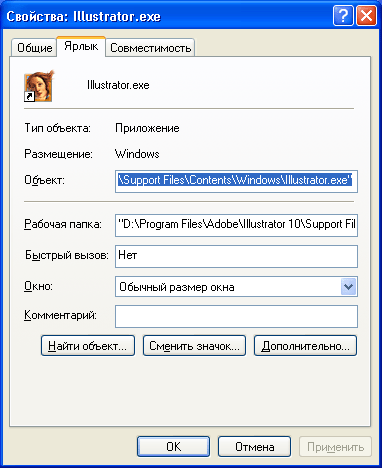382x468 pixels.
Task: Click the Windows location value
Action: 137,154
